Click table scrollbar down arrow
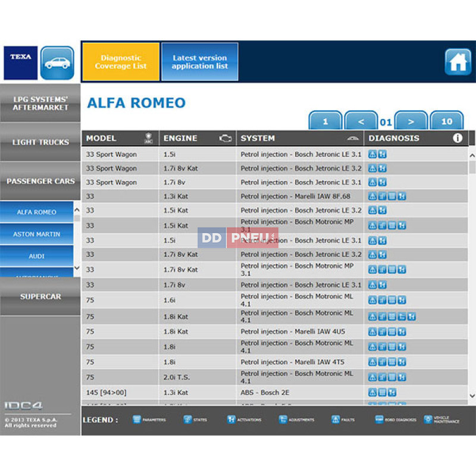Viewport: 476px width, 476px height. (472, 396)
